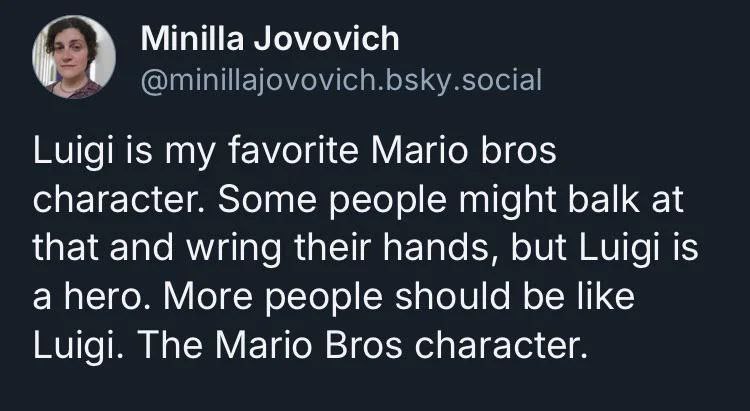The width and height of the screenshot is (750, 411).
Task: Click the word "More" in the post
Action: (208, 298)
